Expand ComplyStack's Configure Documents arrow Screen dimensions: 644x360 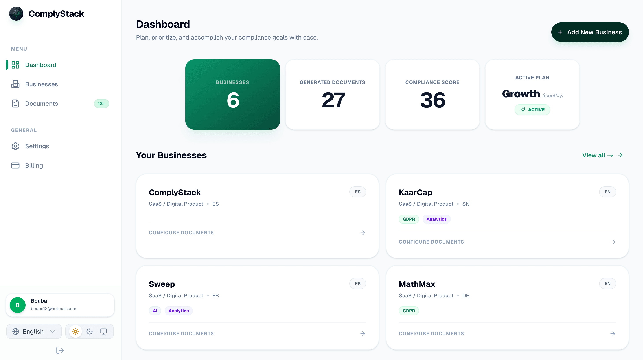coord(363,233)
